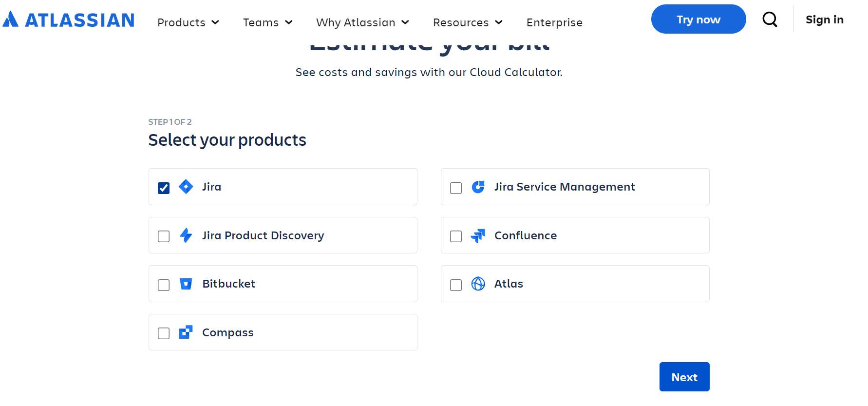Screen dimensions: 868x406
Task: Click the Sign in link
Action: [824, 19]
